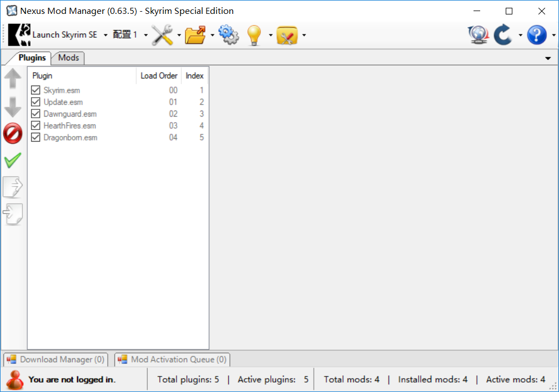559x392 pixels.
Task: Uncheck the Update.esm checkbox
Action: click(x=36, y=102)
